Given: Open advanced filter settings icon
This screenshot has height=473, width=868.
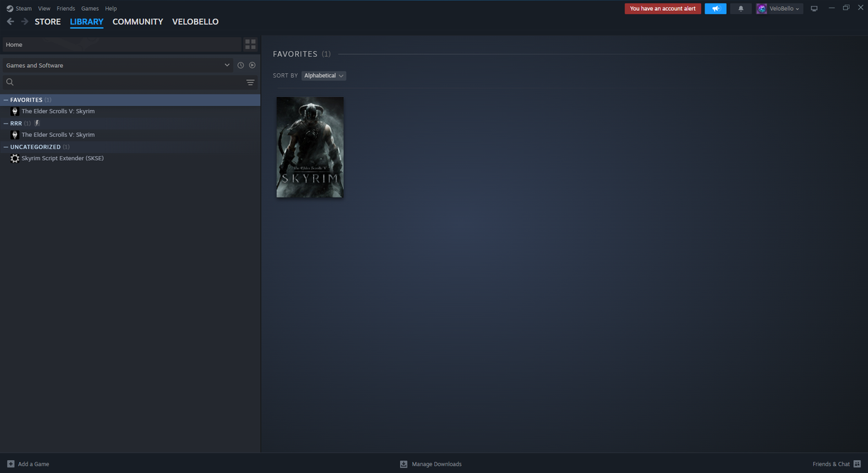Looking at the screenshot, I should tap(250, 83).
